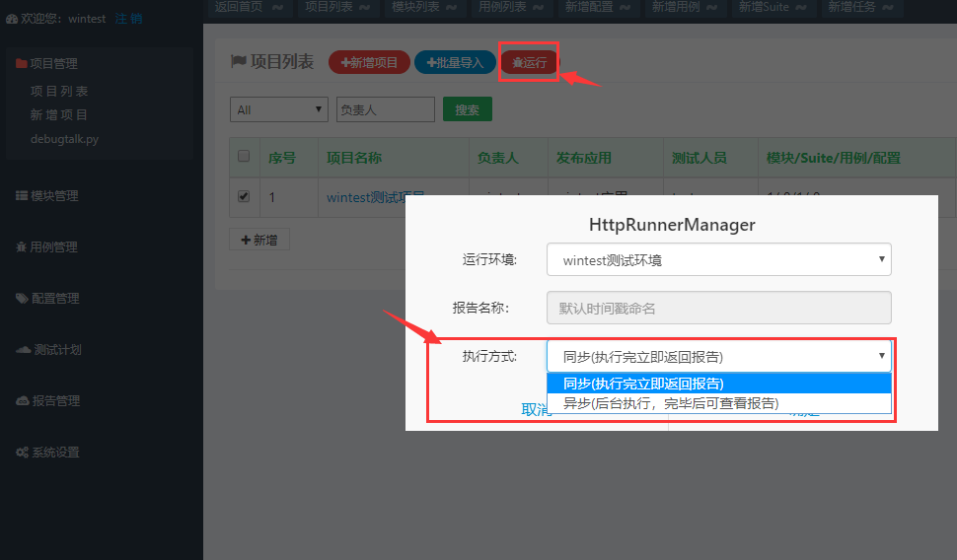Open the All filter dropdown
This screenshot has height=560, width=957.
279,109
